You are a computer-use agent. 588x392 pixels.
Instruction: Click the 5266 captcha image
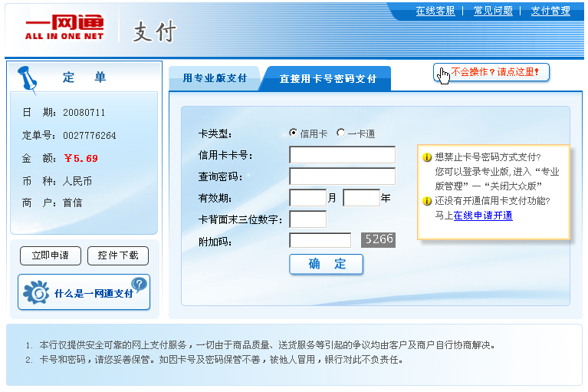pos(378,239)
